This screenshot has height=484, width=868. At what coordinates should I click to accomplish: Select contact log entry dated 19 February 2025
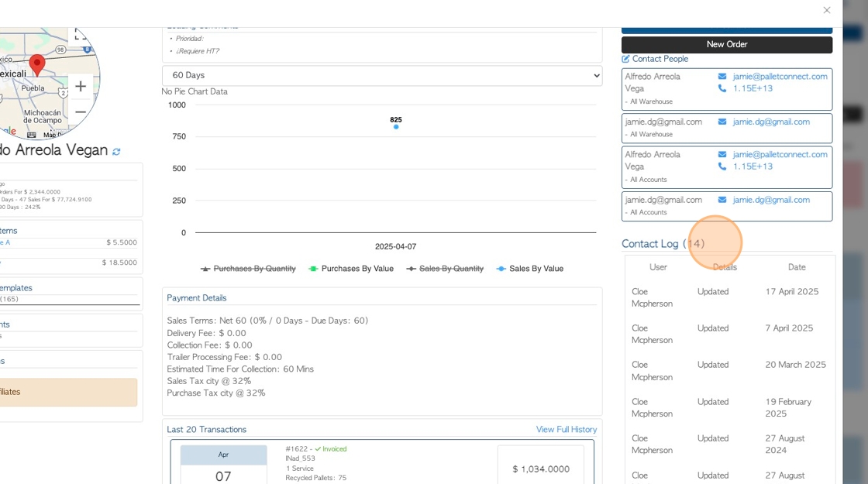[x=728, y=407]
